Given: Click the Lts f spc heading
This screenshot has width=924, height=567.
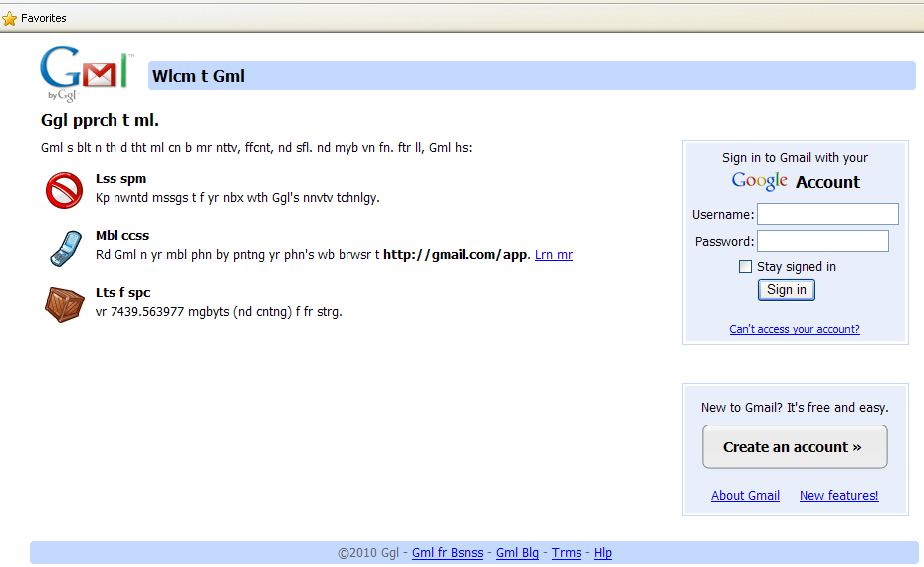Looking at the screenshot, I should pyautogui.click(x=122, y=293).
